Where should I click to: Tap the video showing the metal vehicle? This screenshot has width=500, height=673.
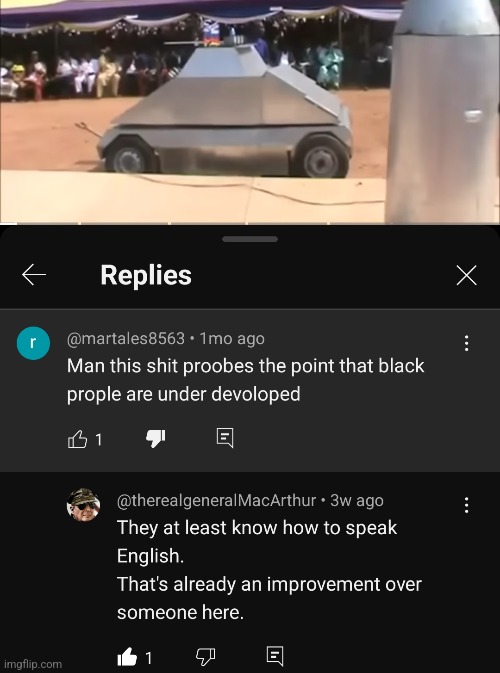(x=250, y=111)
